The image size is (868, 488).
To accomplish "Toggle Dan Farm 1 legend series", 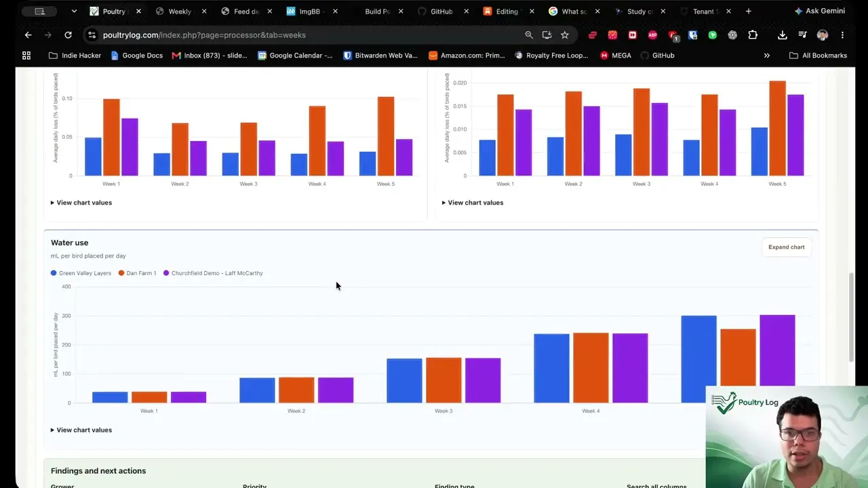I will [137, 273].
